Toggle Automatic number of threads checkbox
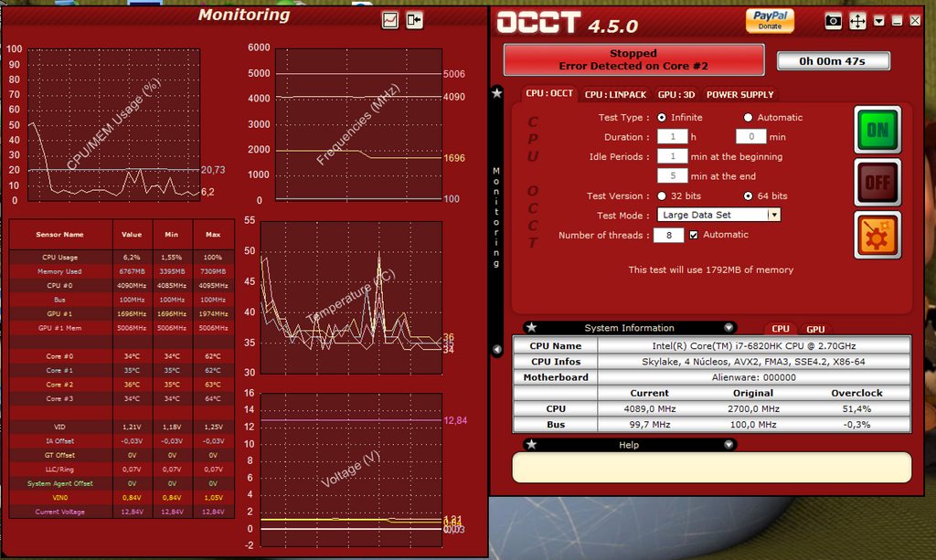 (x=694, y=235)
